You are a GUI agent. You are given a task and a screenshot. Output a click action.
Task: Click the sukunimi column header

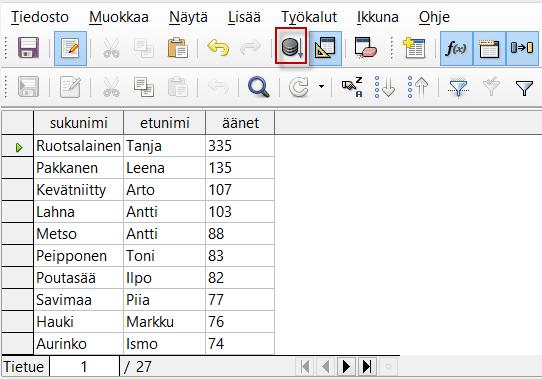tap(78, 123)
